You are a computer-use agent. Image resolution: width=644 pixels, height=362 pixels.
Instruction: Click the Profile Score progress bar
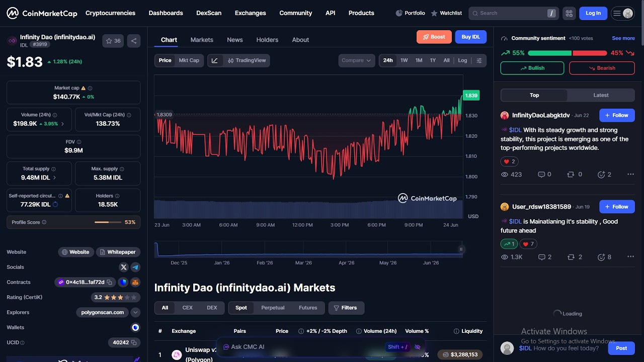click(x=108, y=222)
